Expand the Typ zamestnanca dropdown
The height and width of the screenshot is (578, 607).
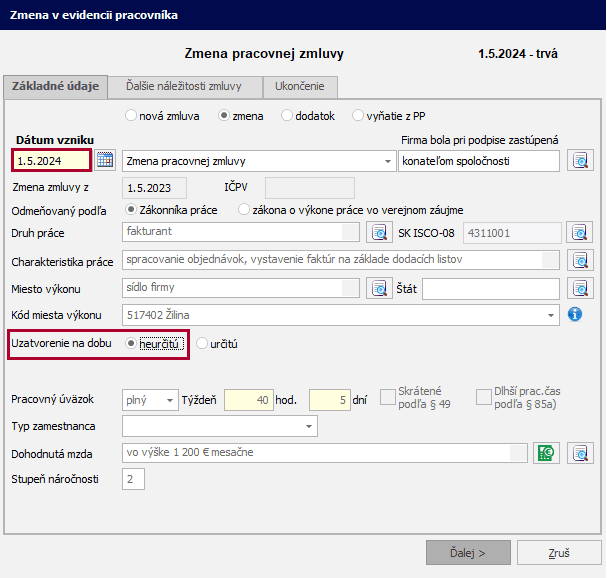[x=308, y=427]
